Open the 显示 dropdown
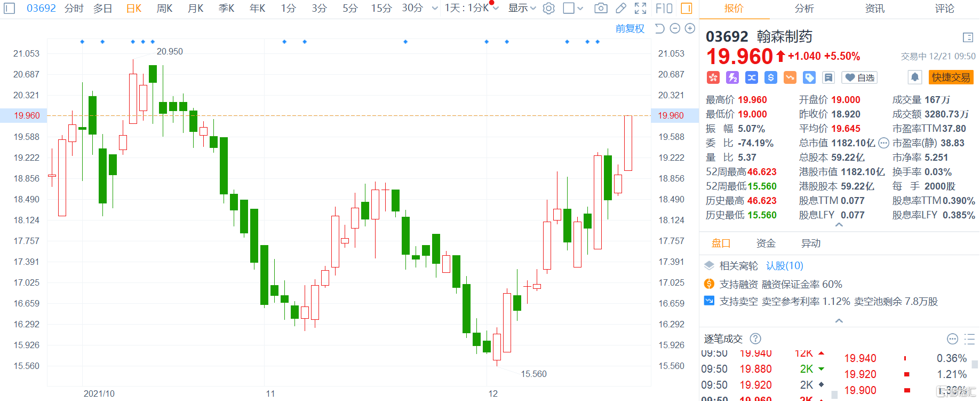The width and height of the screenshot is (980, 401). click(522, 9)
